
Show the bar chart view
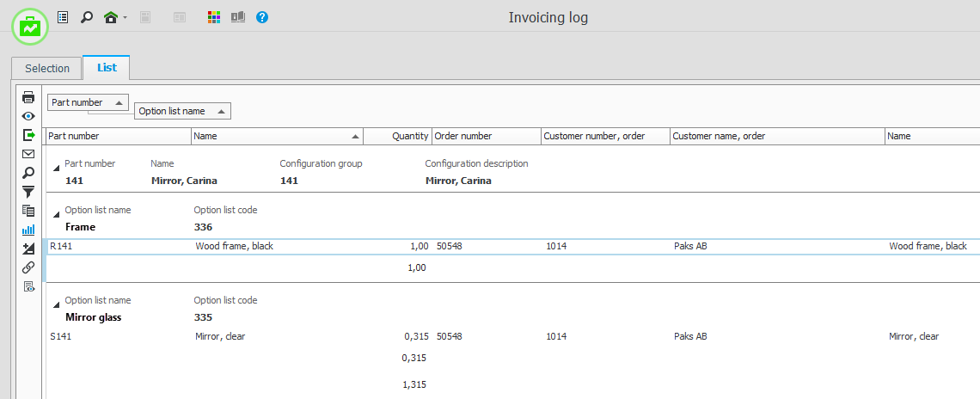click(28, 230)
